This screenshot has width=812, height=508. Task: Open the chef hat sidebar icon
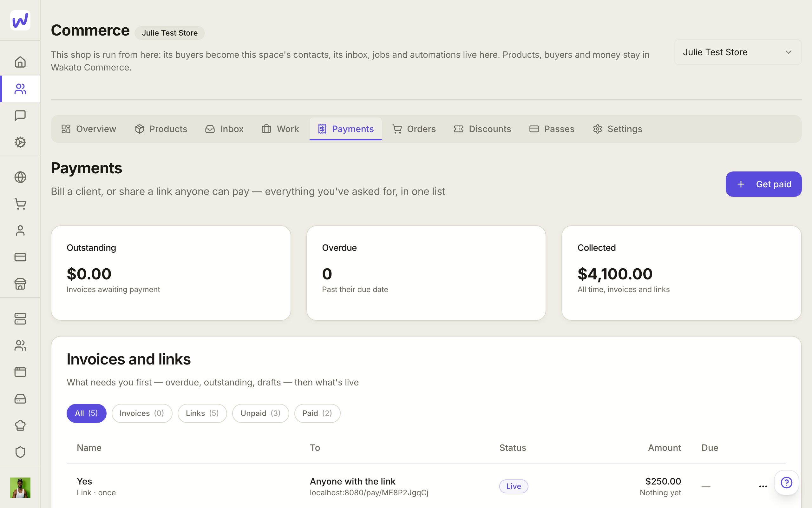pos(20,425)
